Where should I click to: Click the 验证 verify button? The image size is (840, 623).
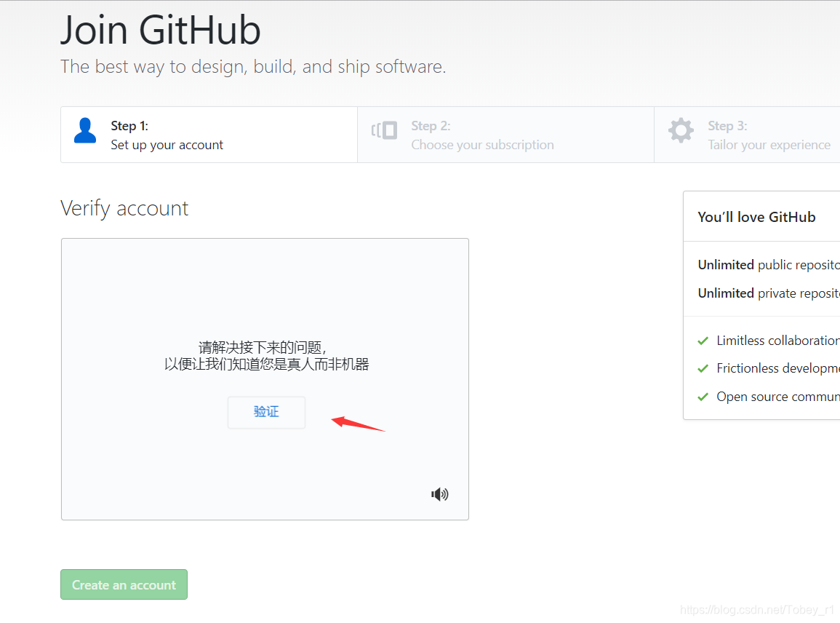click(266, 412)
